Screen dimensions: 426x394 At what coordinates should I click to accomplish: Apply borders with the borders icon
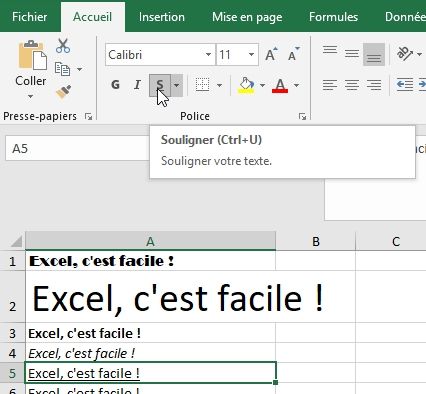click(x=202, y=85)
